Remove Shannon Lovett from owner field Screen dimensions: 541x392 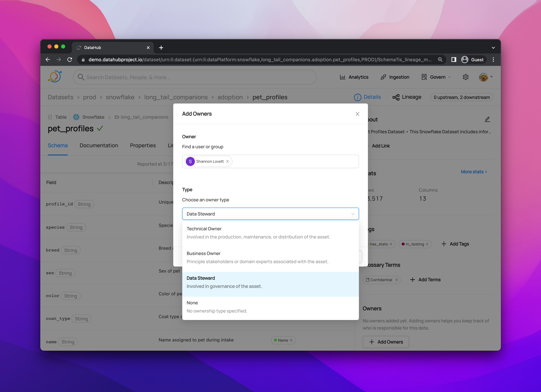coord(228,162)
